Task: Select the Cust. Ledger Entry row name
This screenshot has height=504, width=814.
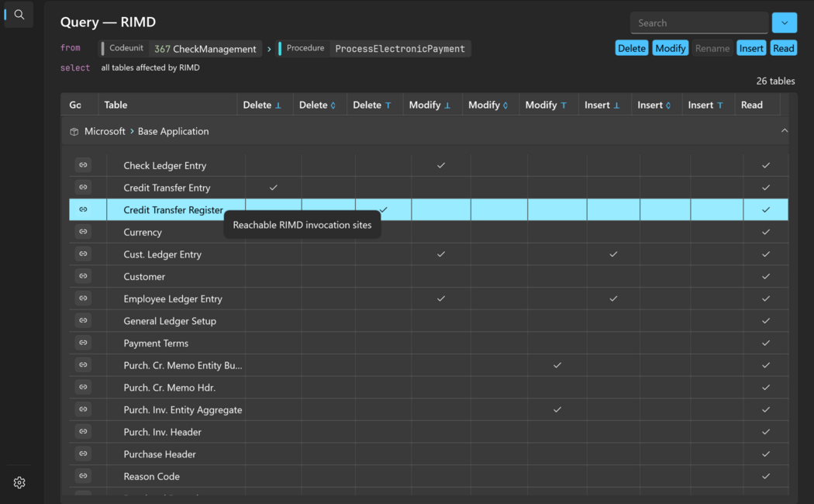Action: 162,254
